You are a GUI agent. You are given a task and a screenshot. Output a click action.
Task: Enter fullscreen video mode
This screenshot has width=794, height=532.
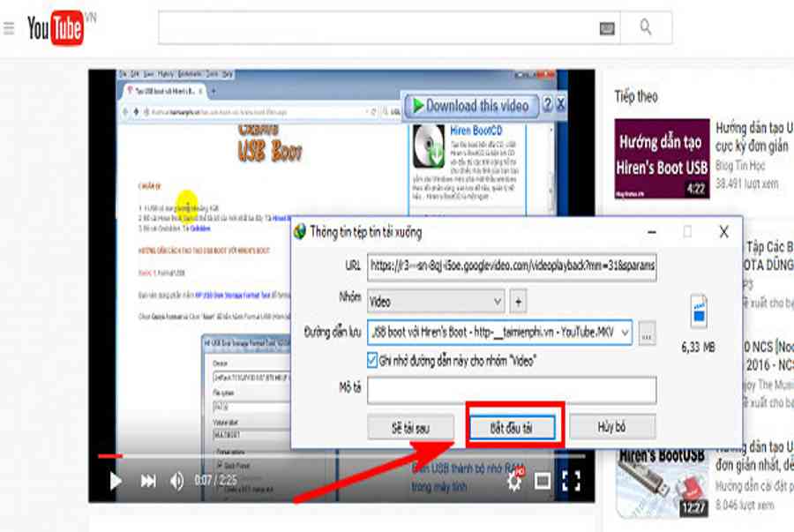[571, 481]
